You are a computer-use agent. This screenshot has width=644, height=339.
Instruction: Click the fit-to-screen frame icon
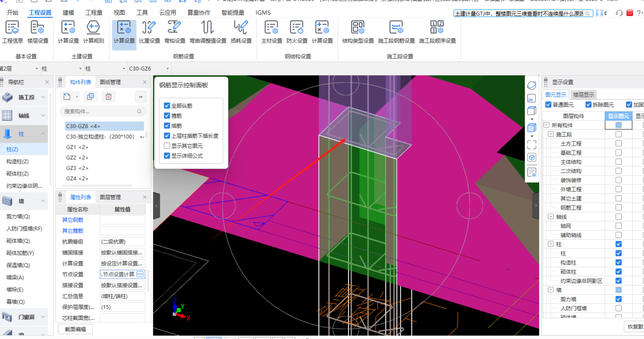tap(532, 144)
